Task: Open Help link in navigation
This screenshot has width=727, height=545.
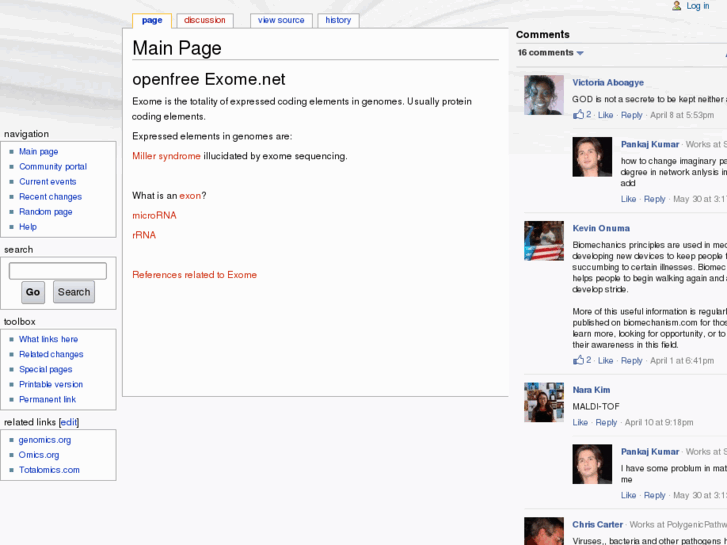Action: point(28,227)
